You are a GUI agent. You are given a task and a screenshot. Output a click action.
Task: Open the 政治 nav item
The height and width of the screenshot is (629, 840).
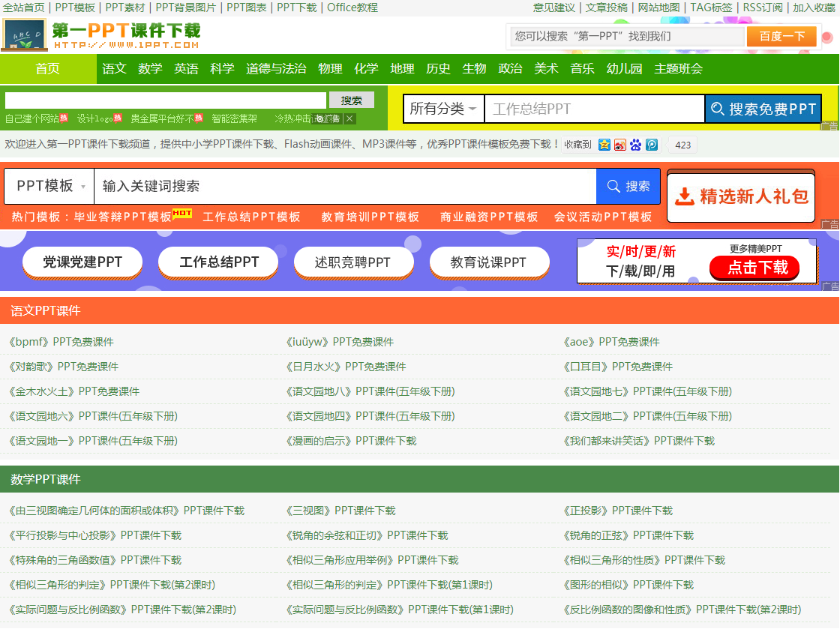coord(510,68)
